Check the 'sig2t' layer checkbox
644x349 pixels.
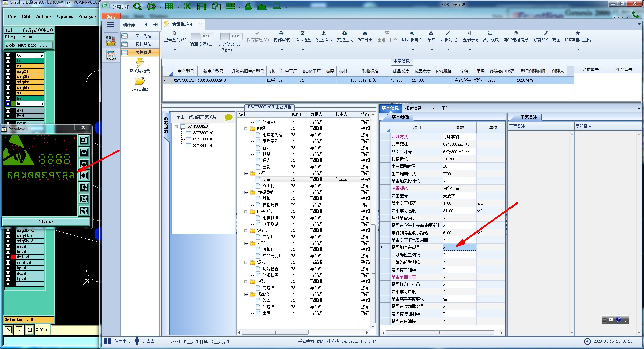point(8,71)
